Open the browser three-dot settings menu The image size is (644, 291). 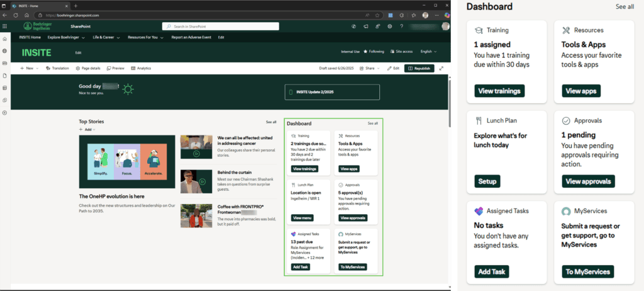click(x=436, y=15)
